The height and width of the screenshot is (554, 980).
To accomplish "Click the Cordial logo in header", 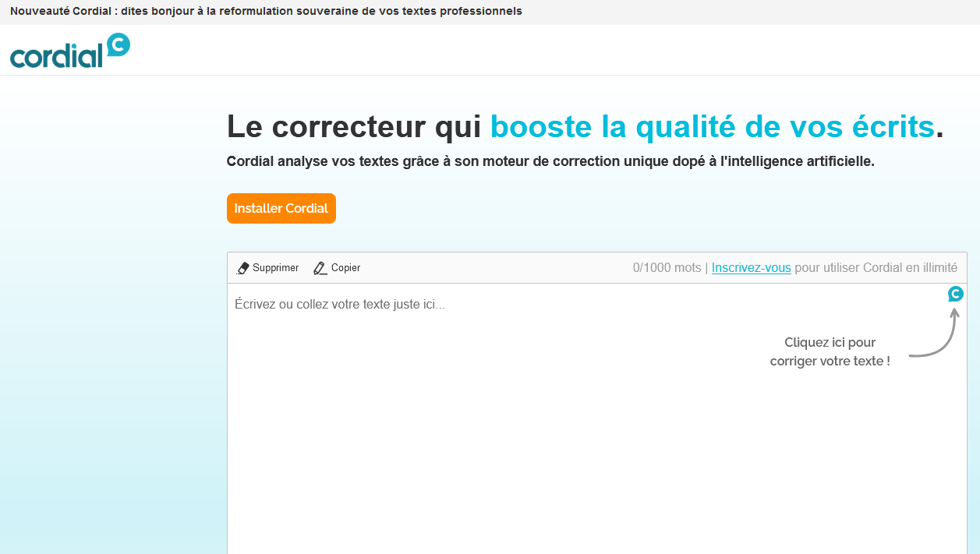I will [70, 51].
